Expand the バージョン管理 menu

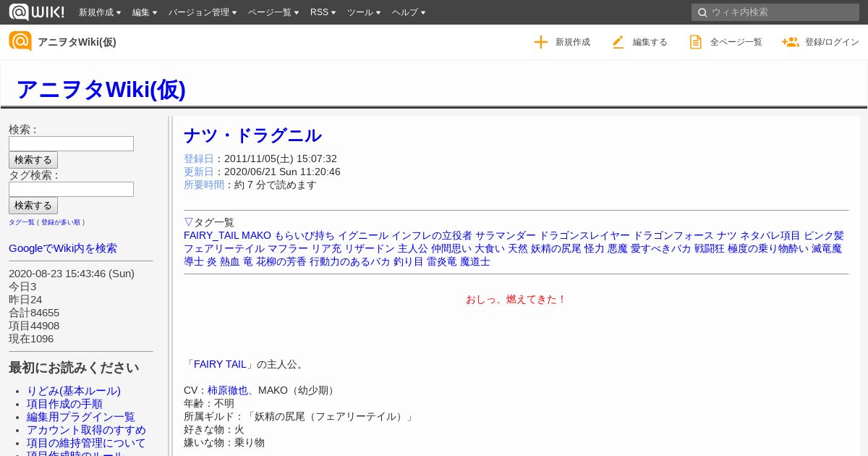203,12
